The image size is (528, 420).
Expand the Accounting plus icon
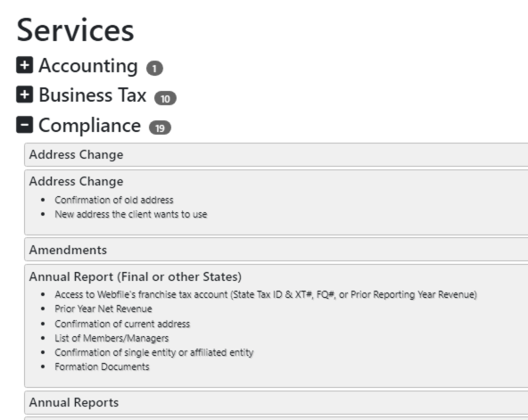25,65
